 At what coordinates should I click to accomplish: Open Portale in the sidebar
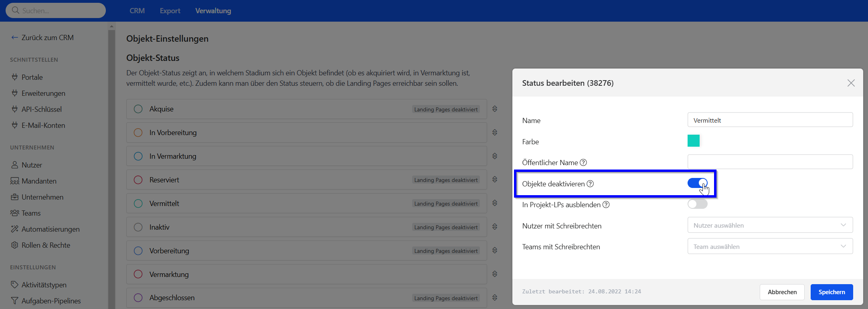(32, 77)
